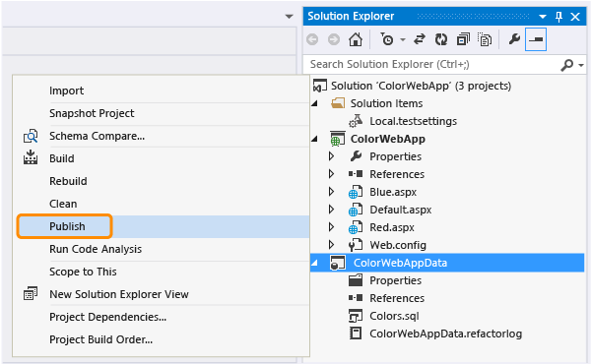Refresh the Solution Explorer

pos(441,39)
